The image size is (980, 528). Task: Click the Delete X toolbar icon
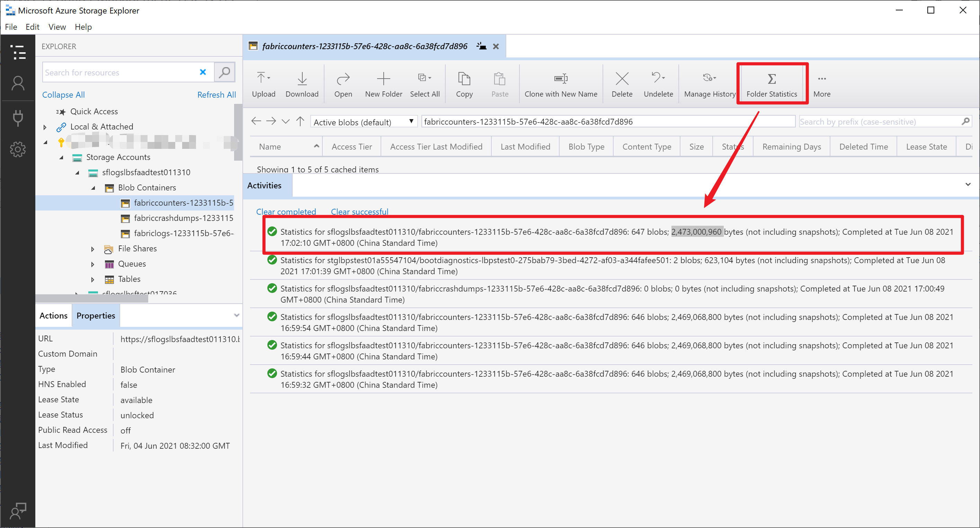622,78
